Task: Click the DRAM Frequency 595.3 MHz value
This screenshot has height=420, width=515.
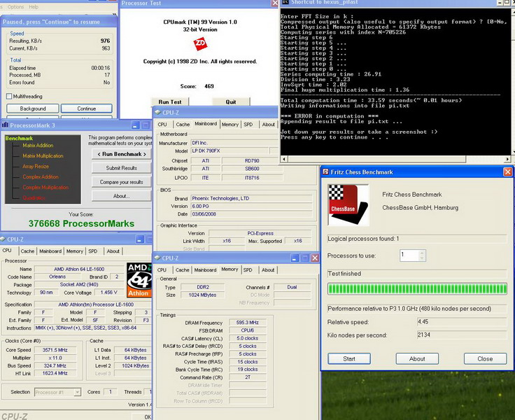Action: point(247,323)
